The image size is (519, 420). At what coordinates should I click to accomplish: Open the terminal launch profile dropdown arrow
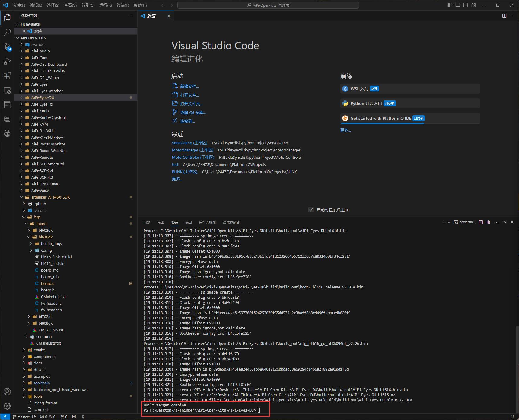[449, 222]
